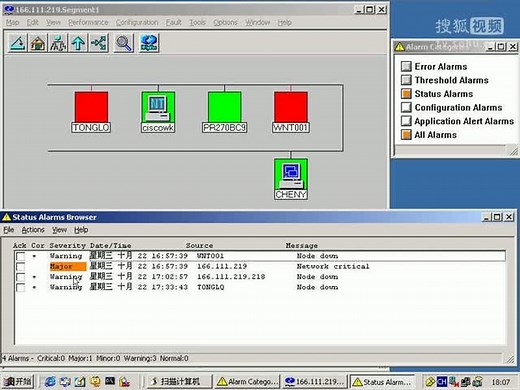Click the green up arrow Parent submap icon
The image size is (520, 390).
(78, 43)
